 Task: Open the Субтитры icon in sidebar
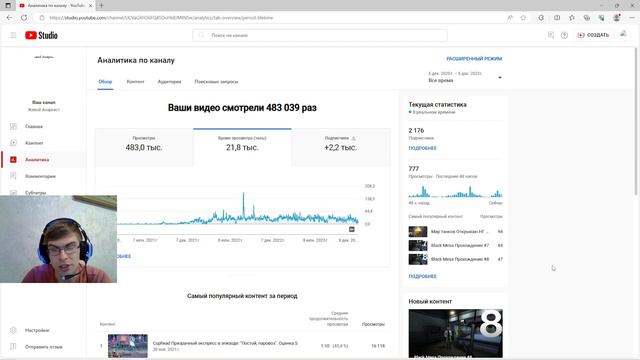[13, 192]
